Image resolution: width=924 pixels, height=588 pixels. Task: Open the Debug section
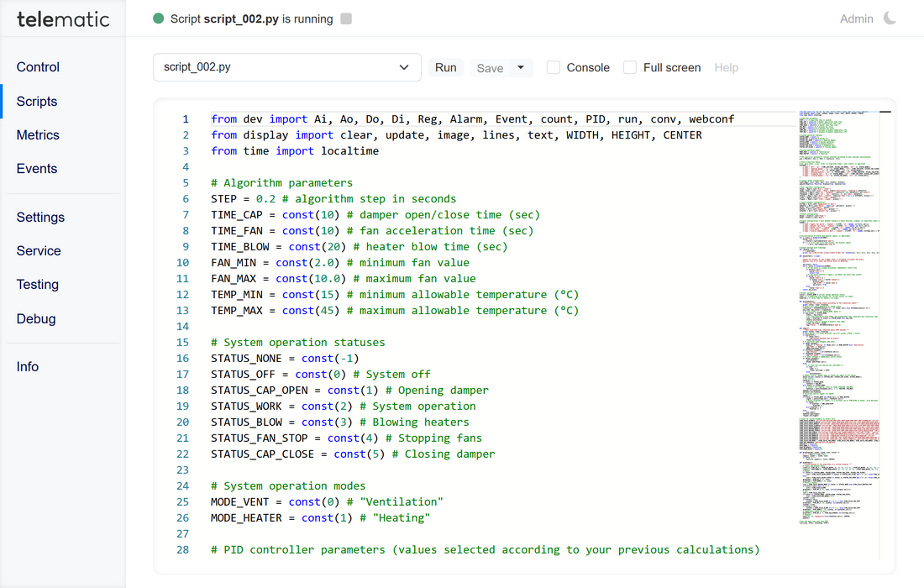[x=36, y=318]
